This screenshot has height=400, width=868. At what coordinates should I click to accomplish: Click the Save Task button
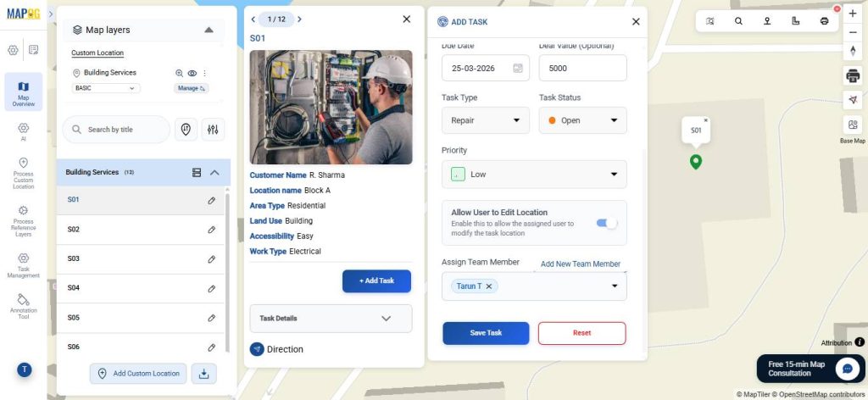(486, 333)
